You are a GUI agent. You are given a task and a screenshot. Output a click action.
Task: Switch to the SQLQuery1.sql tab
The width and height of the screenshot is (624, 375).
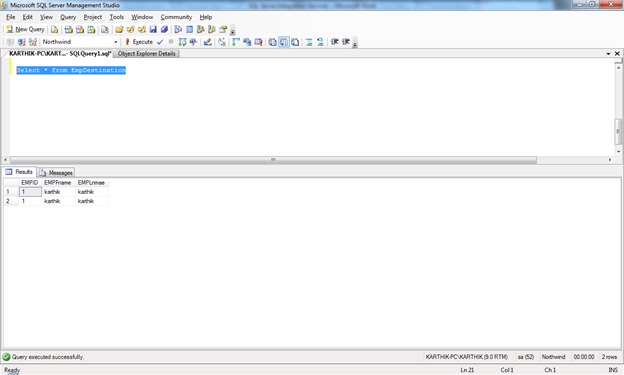point(60,53)
